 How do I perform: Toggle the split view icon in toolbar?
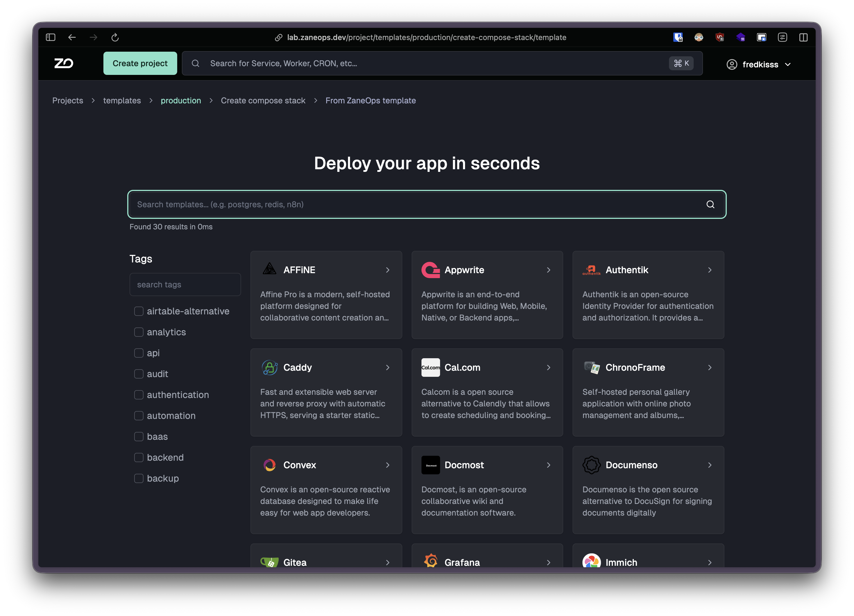point(803,37)
